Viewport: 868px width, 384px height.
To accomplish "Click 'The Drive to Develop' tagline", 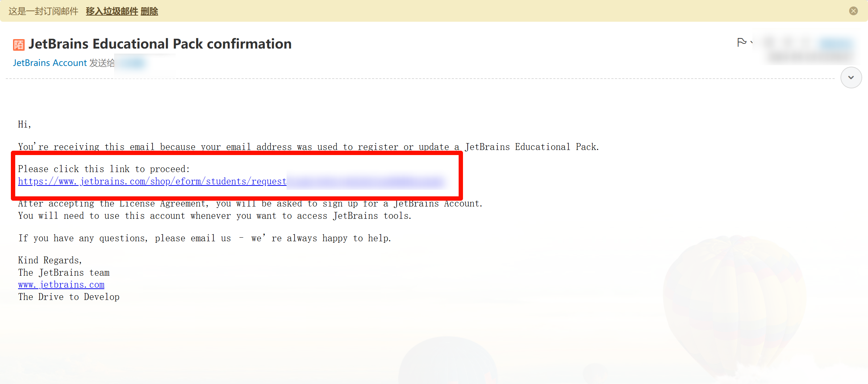I will click(69, 297).
